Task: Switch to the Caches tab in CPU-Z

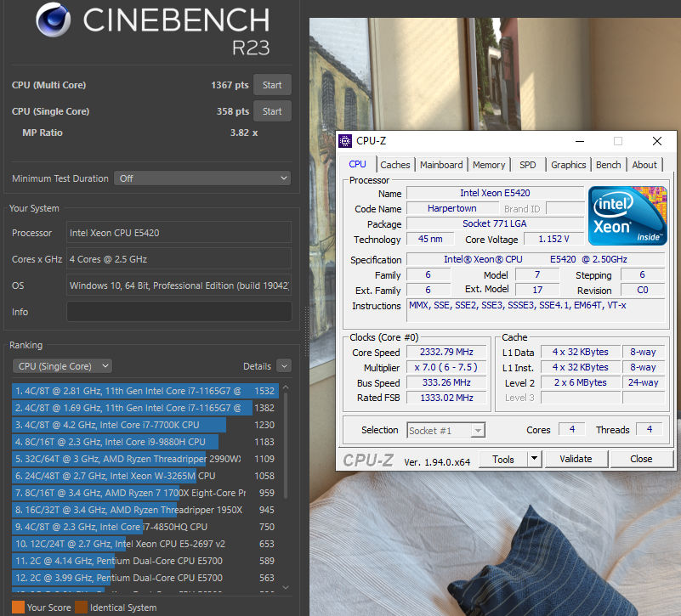Action: tap(394, 165)
